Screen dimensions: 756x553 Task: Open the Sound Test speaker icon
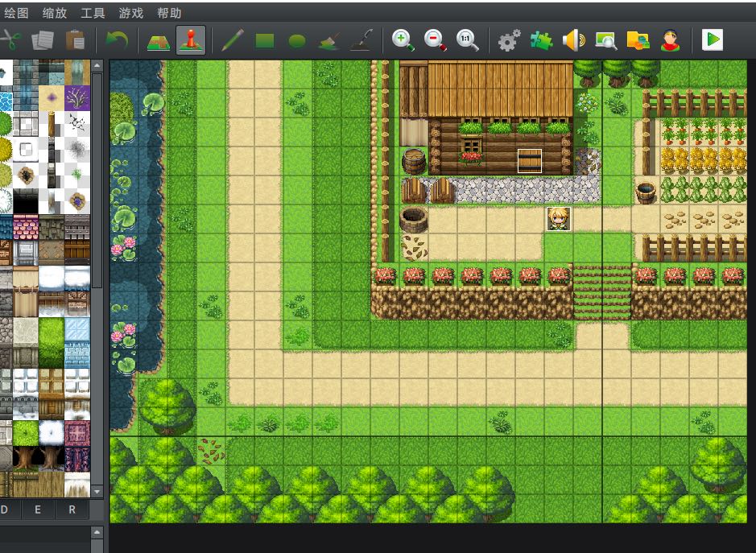(x=574, y=40)
